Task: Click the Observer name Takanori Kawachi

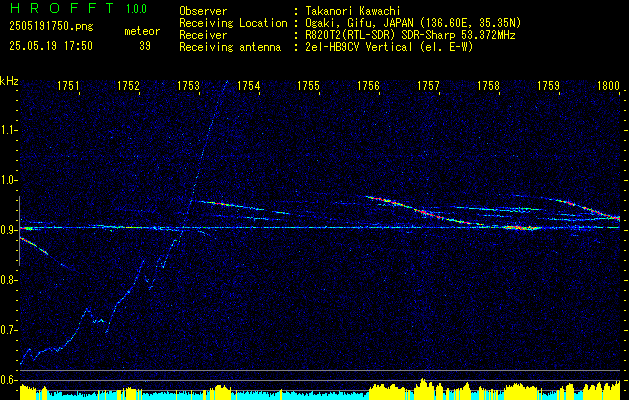Action: pos(353,11)
